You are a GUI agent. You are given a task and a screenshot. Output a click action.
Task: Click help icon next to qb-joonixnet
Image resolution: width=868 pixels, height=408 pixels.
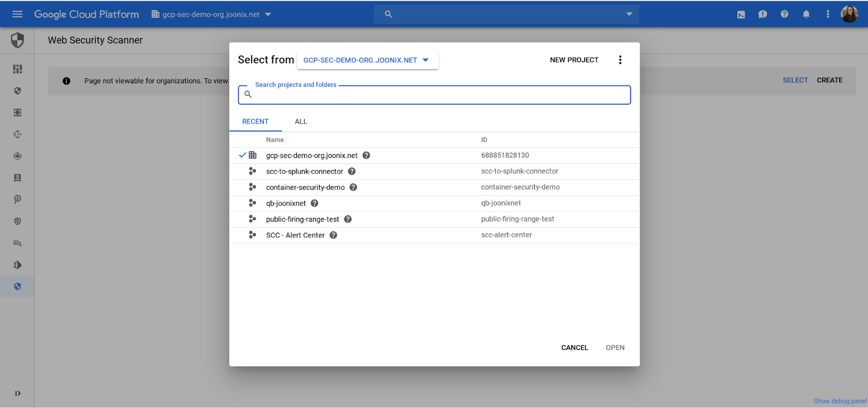315,203
